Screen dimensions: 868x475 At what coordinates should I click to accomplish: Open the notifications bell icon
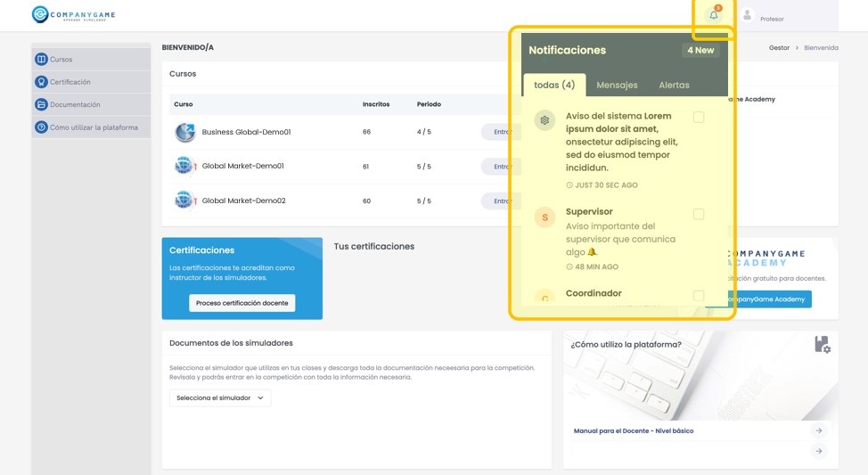click(x=714, y=15)
